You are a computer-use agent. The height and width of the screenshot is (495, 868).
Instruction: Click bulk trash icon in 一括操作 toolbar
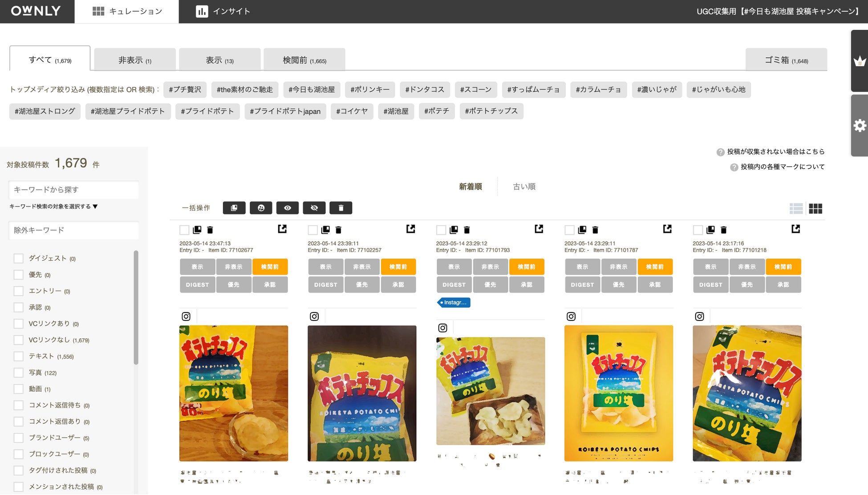[x=341, y=208]
